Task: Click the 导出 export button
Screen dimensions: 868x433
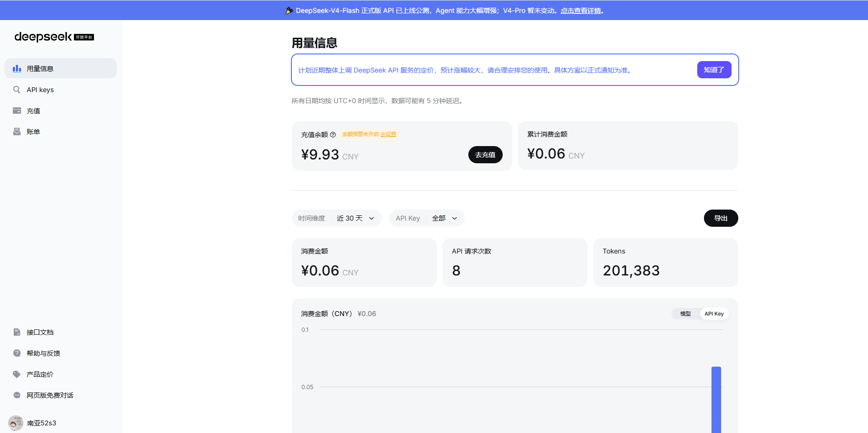Action: 721,218
